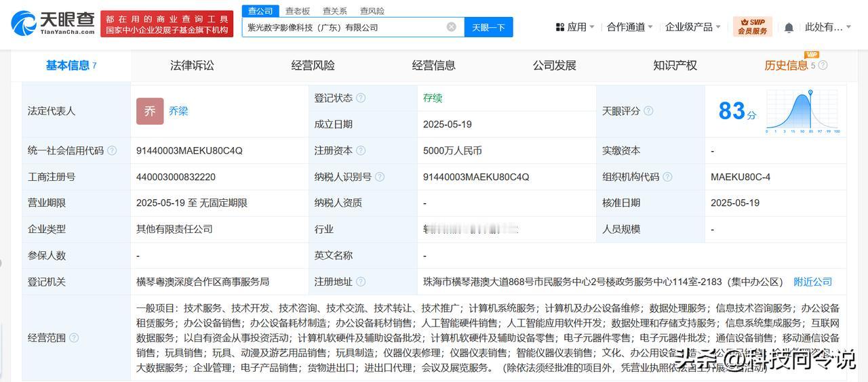Select the 查公司 search tab
This screenshot has width=868, height=382.
(x=260, y=11)
